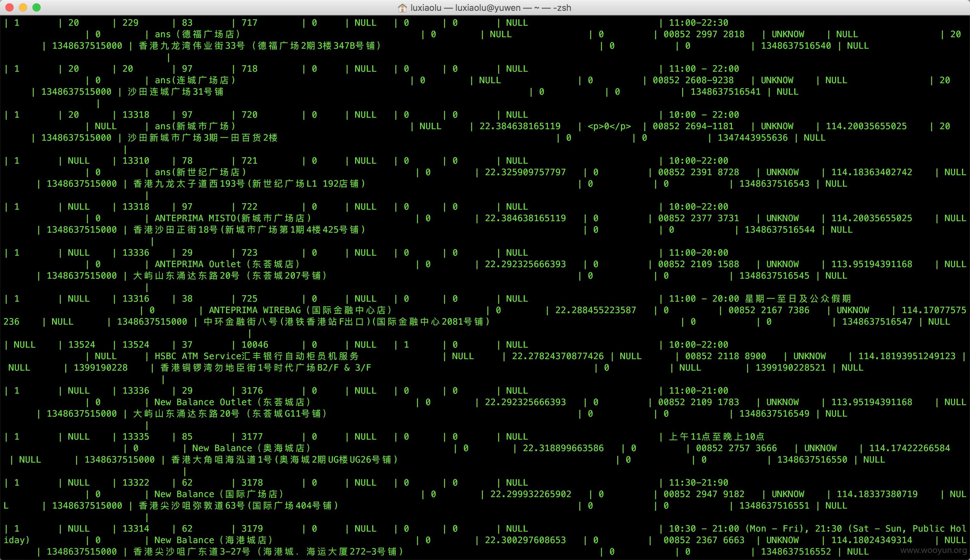Minimize the terminal with the yellow button
970x560 pixels.
click(23, 7)
